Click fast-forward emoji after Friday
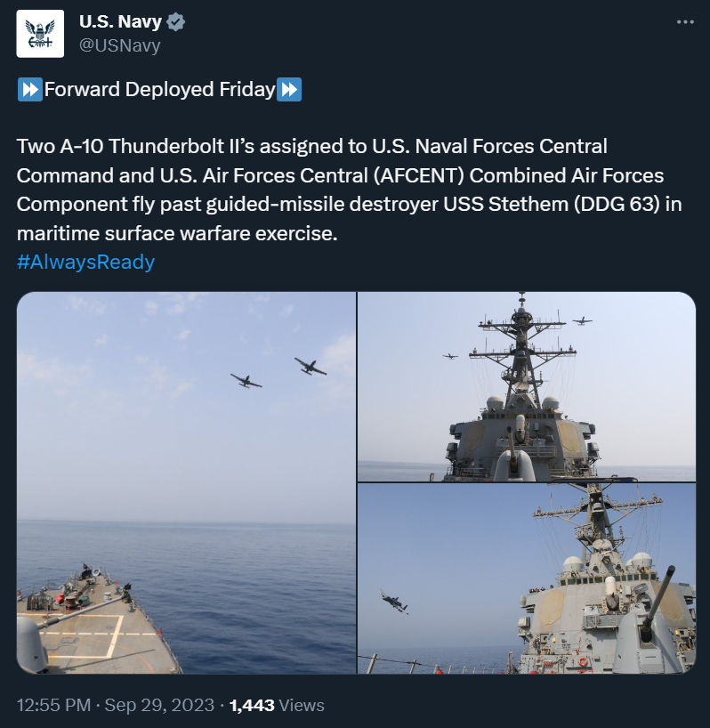This screenshot has height=728, width=710. pos(289,89)
